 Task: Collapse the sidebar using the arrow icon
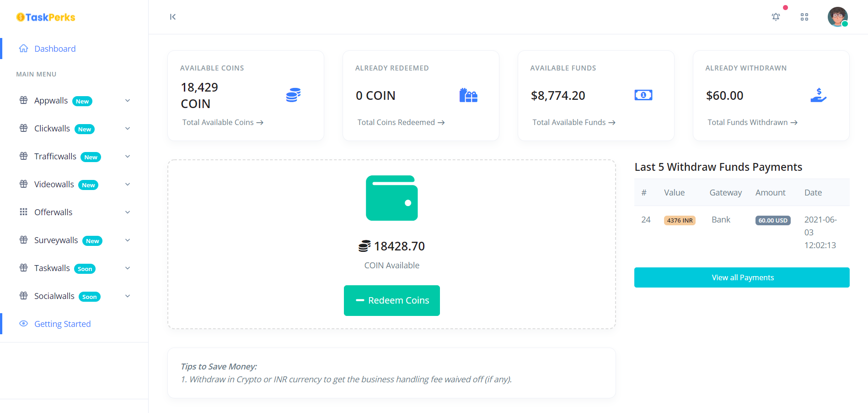tap(173, 17)
